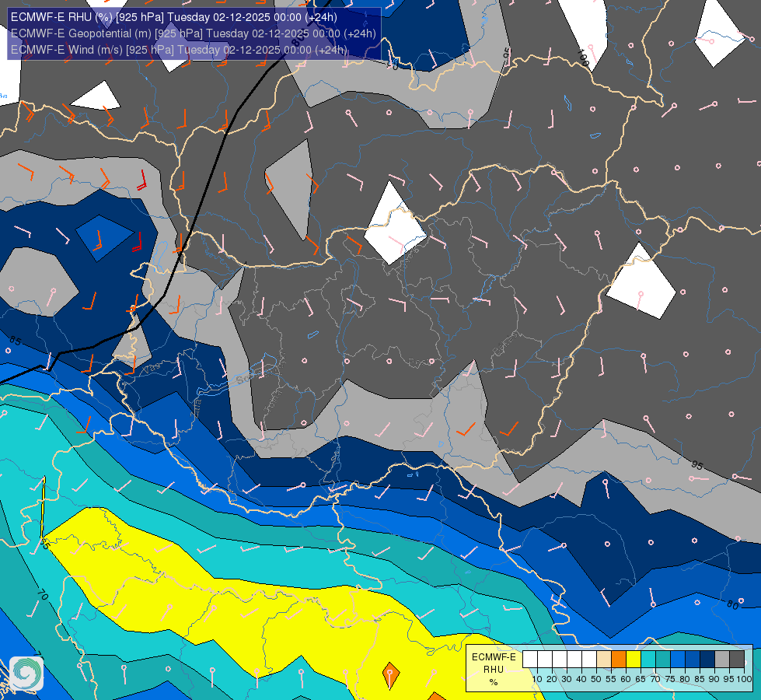Click the 70 contour label on the teal band

point(43,594)
